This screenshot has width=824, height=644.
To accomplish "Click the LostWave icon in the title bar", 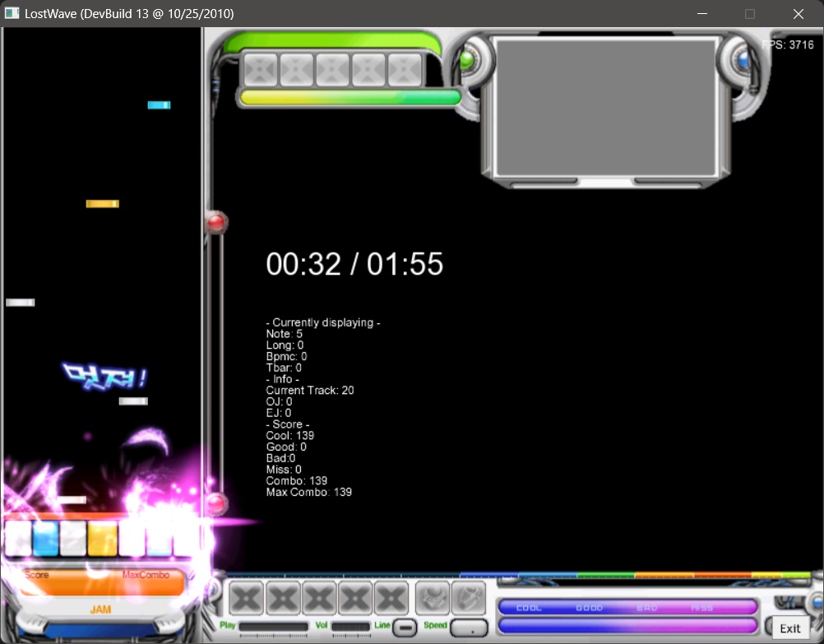I will click(12, 13).
